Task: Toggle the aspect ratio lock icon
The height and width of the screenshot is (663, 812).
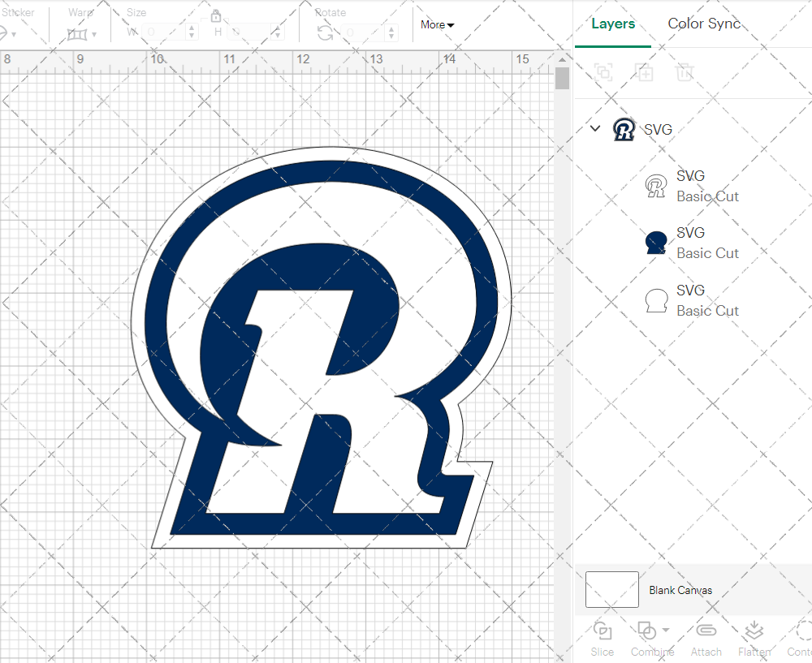Action: click(216, 16)
